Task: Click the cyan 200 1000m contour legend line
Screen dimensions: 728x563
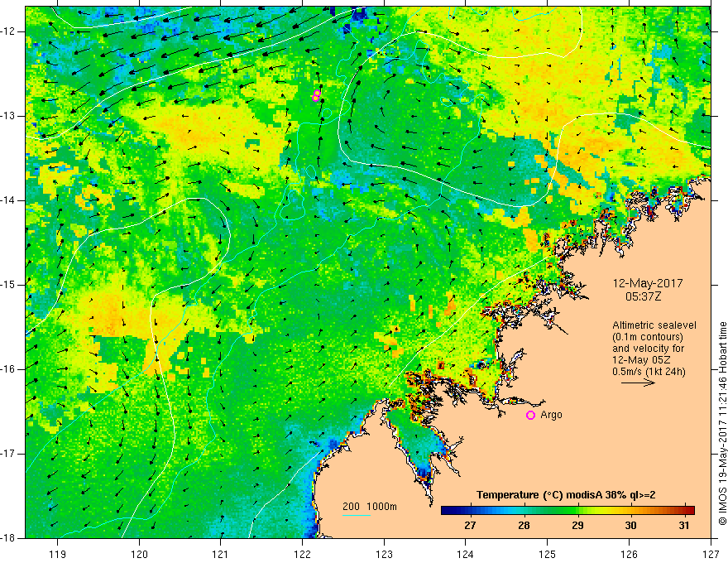Action: point(357,515)
